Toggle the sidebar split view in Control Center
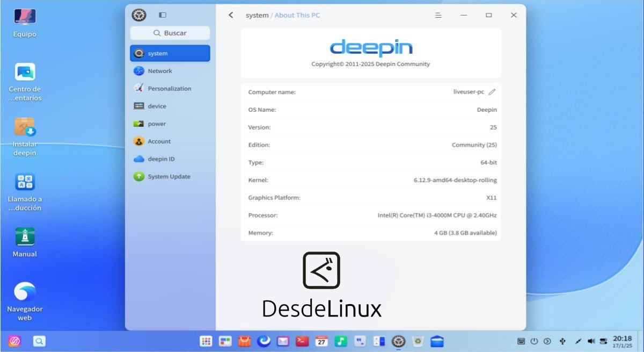The height and width of the screenshot is (352, 644). click(x=162, y=15)
